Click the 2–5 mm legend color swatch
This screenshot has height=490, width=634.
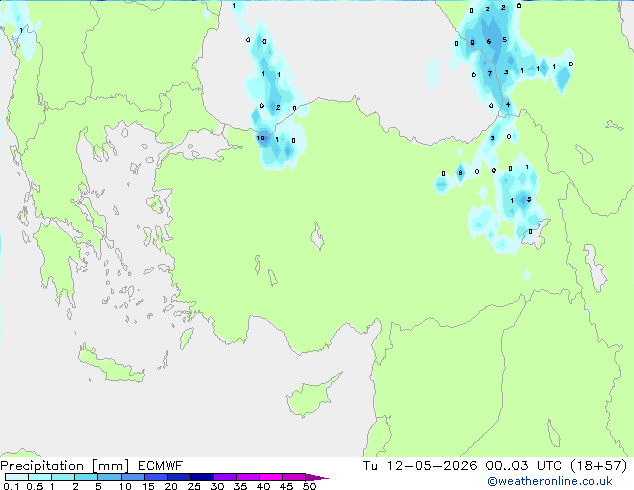click(86, 477)
